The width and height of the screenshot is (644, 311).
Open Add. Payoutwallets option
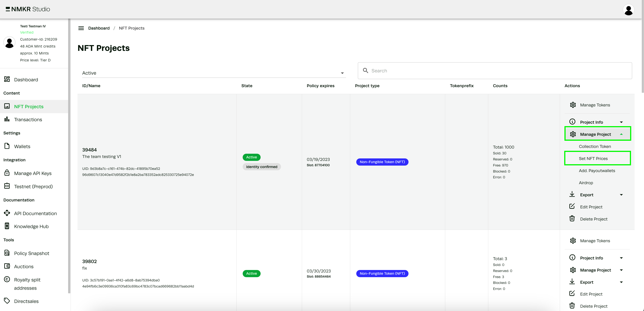[597, 171]
